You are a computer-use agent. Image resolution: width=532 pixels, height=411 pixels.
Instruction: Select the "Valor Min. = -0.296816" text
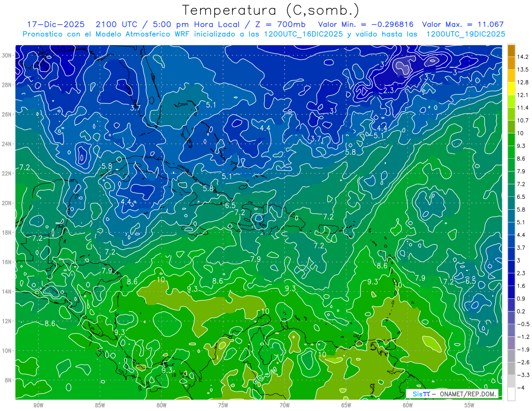[x=366, y=24]
